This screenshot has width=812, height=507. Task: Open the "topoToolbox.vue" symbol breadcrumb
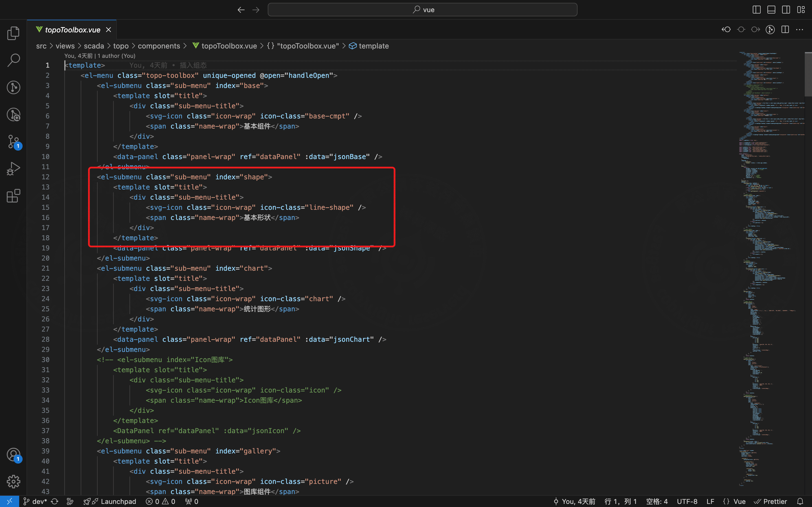click(x=303, y=46)
